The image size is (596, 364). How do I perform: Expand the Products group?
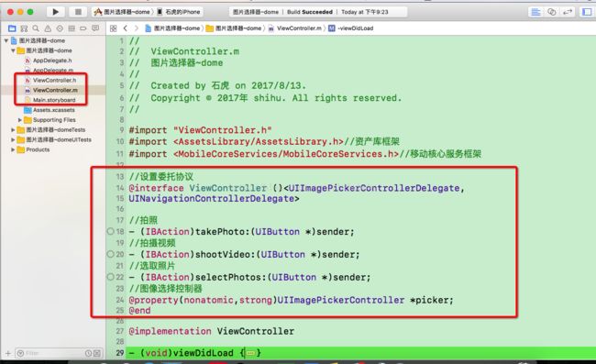[13, 149]
